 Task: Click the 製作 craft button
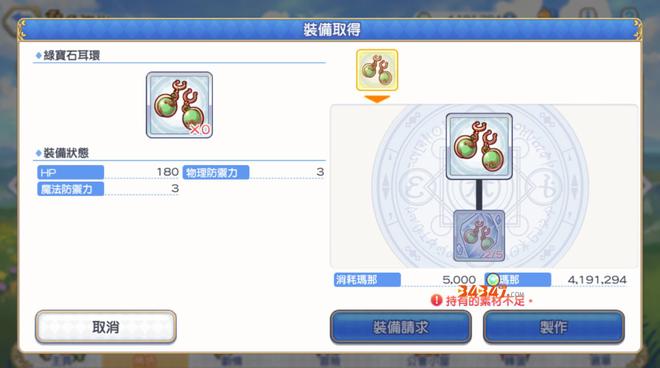coord(554,327)
